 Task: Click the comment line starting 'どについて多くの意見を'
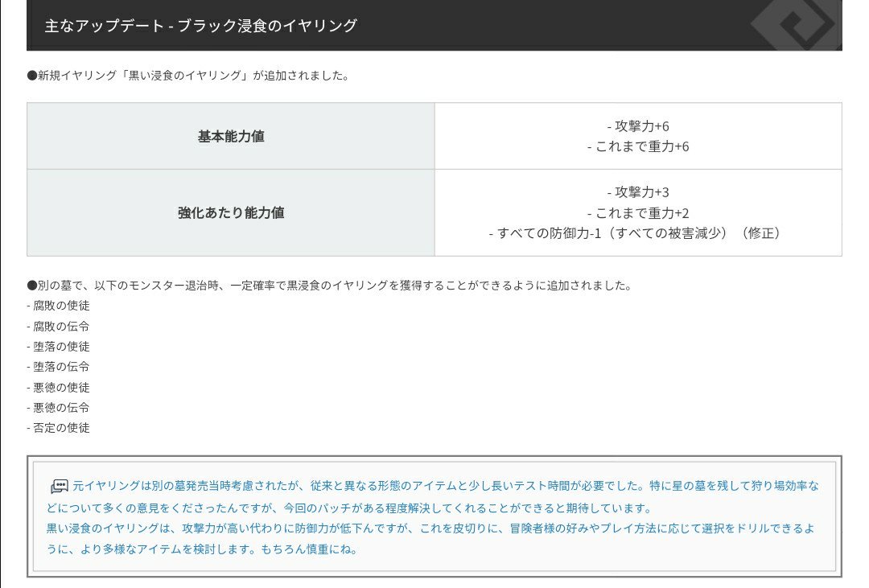pyautogui.click(x=350, y=508)
